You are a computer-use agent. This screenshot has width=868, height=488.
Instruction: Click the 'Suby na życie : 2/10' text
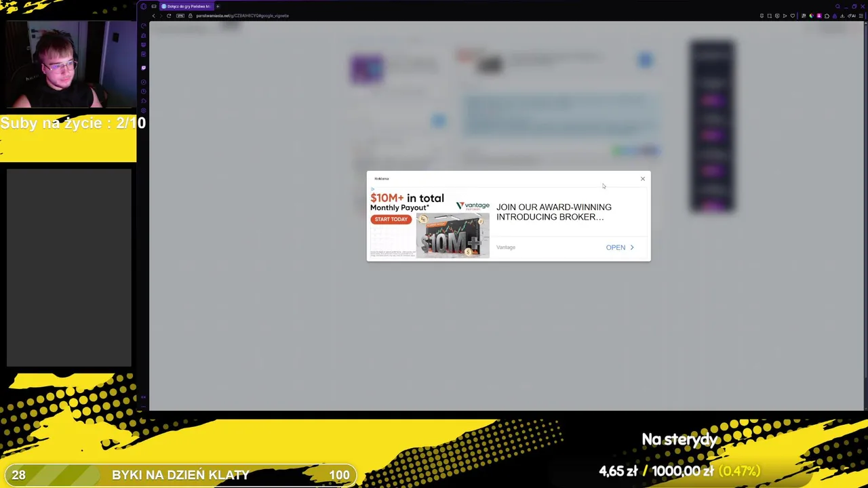[73, 123]
